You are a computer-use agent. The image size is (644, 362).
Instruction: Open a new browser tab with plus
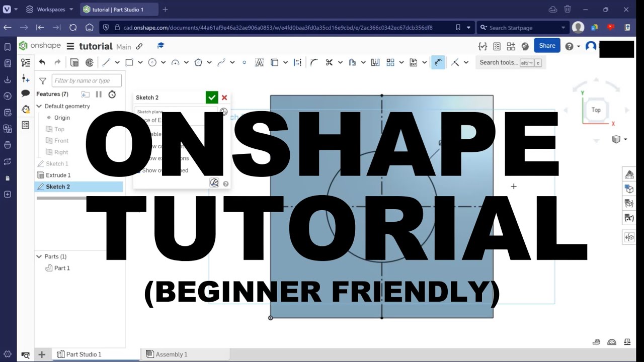point(165,10)
